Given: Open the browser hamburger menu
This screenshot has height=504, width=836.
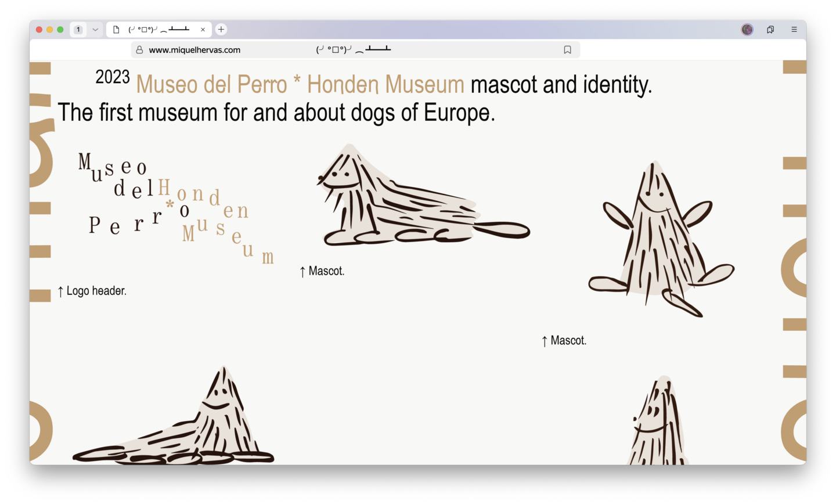Looking at the screenshot, I should [x=794, y=30].
